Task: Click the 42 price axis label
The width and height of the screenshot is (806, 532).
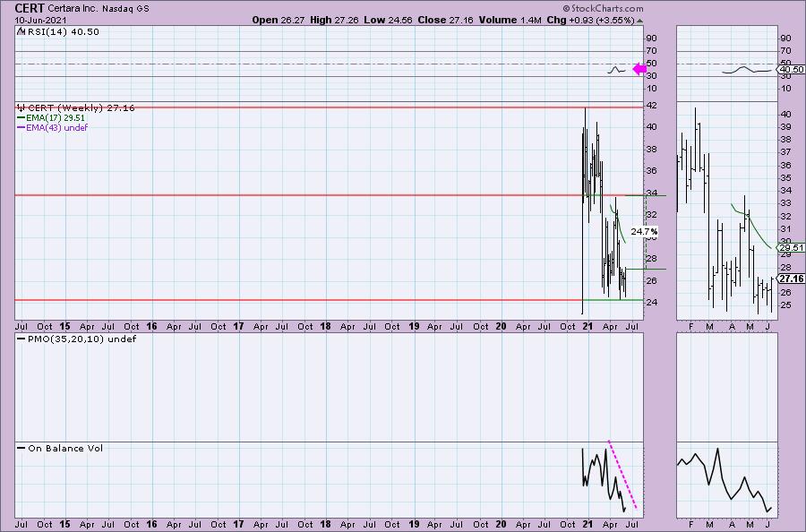Action: [x=651, y=106]
